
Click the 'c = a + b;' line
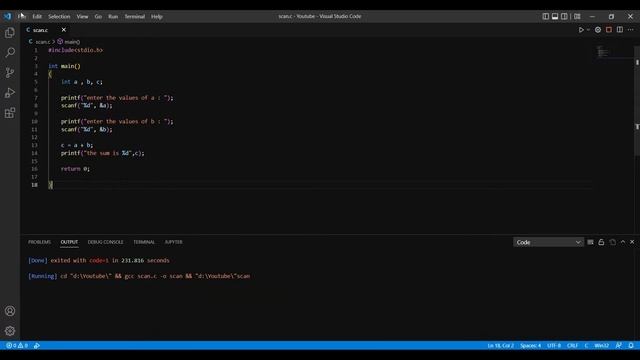(77, 145)
